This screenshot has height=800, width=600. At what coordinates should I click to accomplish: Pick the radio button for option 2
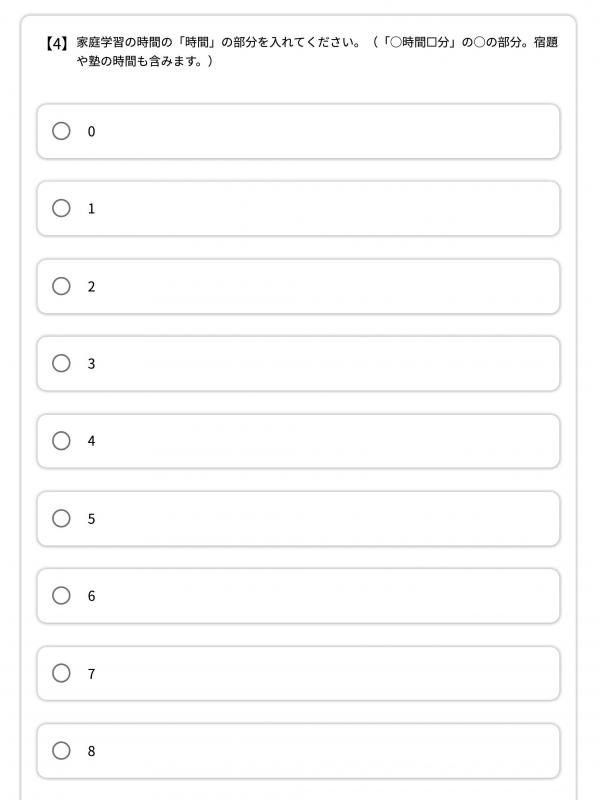tap(61, 286)
